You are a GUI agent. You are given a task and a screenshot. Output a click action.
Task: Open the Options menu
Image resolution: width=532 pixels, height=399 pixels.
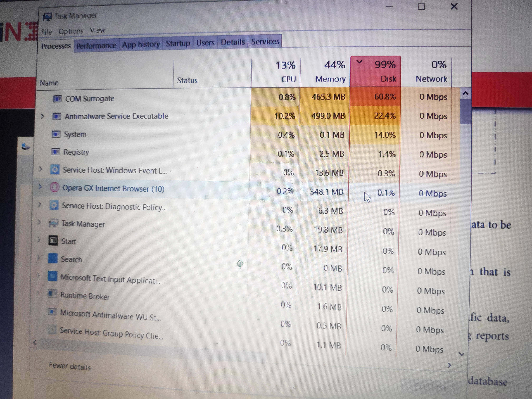(71, 31)
